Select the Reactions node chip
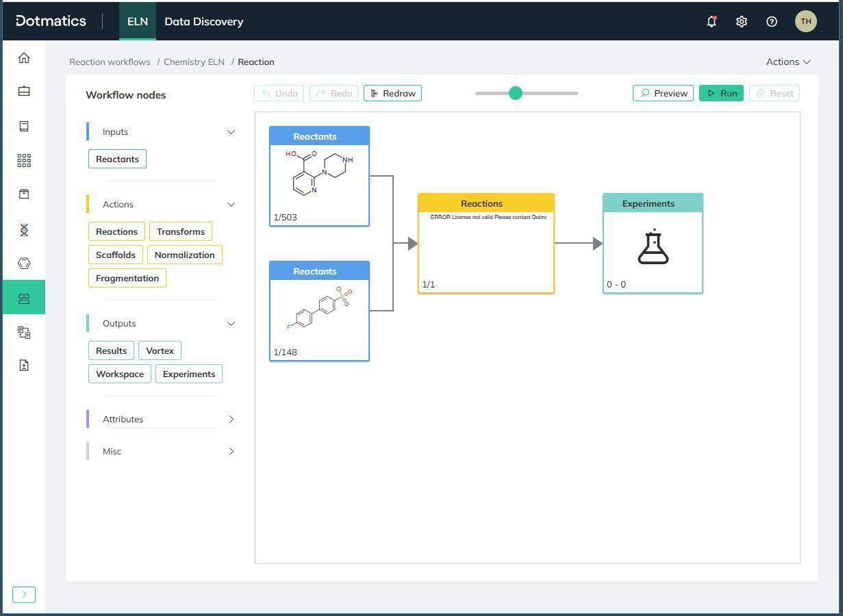The image size is (843, 616). point(116,231)
